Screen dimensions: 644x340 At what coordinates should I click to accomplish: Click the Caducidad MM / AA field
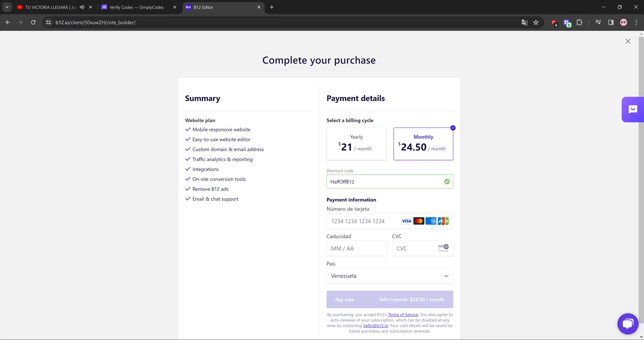click(x=357, y=248)
